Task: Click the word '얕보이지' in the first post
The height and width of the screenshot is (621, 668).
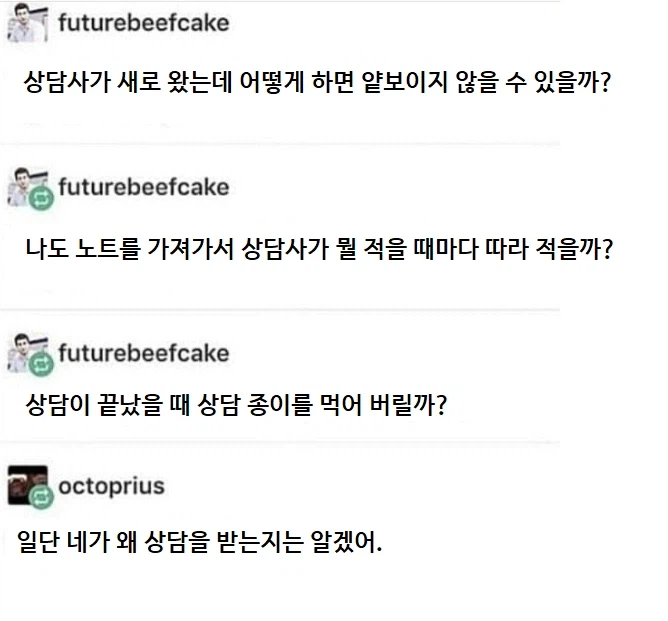Action: (420, 82)
